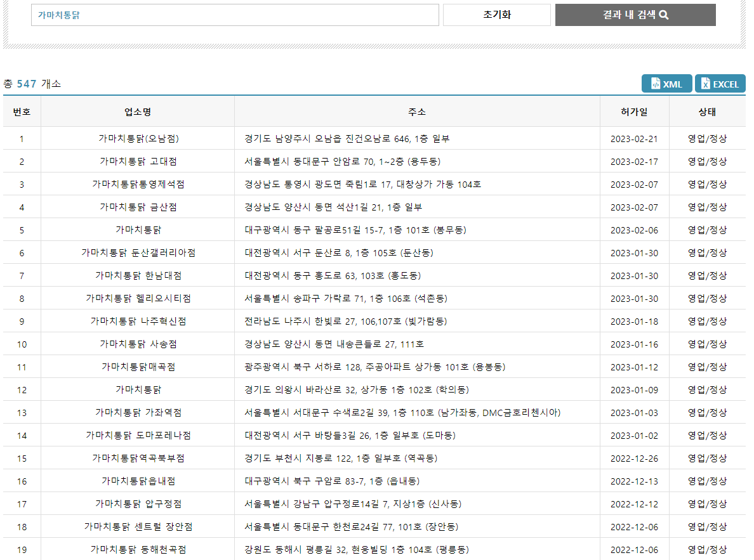754x560 pixels.
Task: Select 가마치통닭역곡북부점 store name
Action: coord(138,458)
